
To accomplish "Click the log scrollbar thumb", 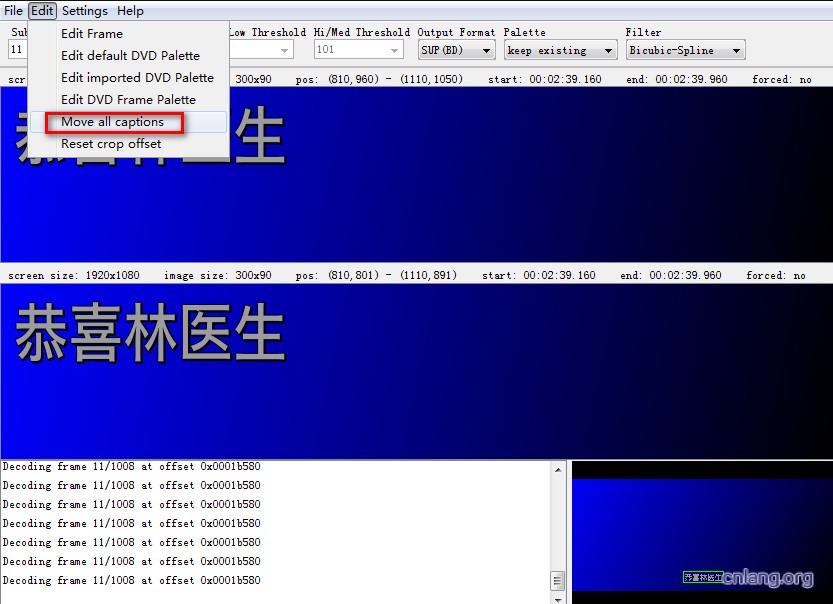I will pyautogui.click(x=558, y=581).
